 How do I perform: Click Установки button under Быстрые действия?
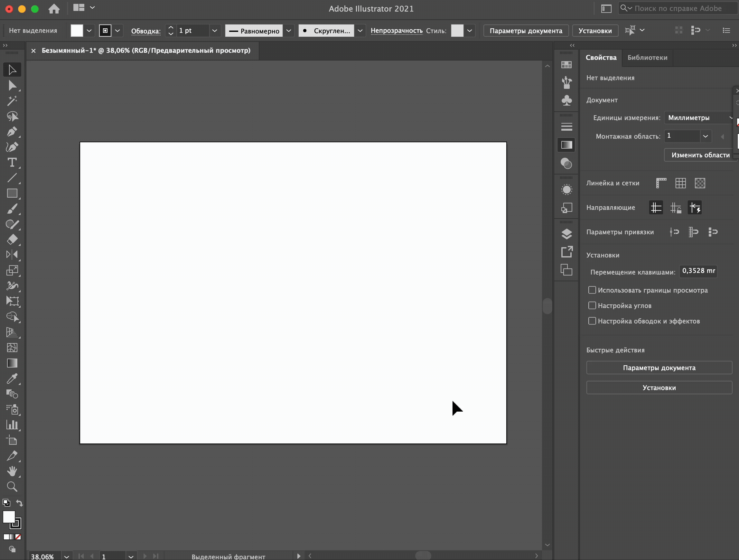click(x=659, y=387)
